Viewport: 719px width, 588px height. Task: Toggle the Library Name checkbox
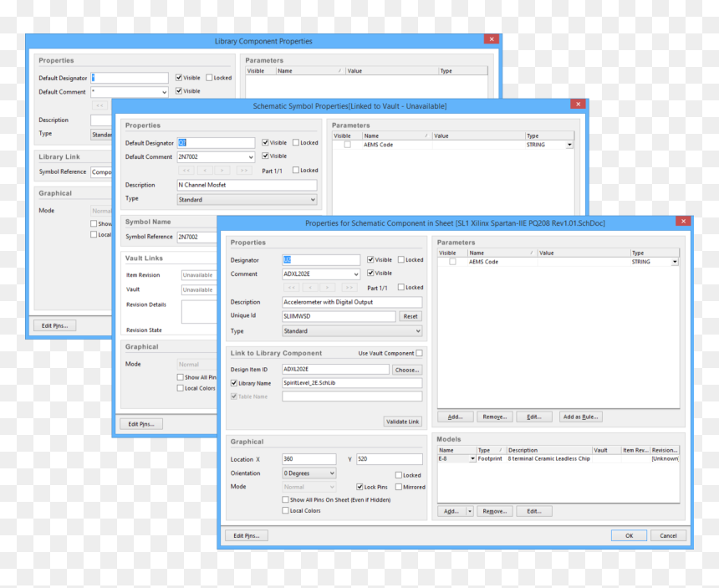pos(234,383)
